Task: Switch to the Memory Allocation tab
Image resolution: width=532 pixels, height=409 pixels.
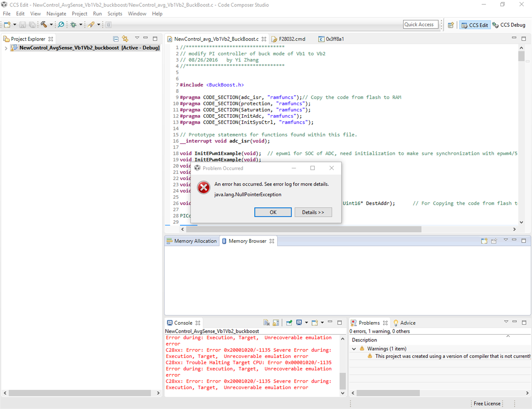Action: 191,241
